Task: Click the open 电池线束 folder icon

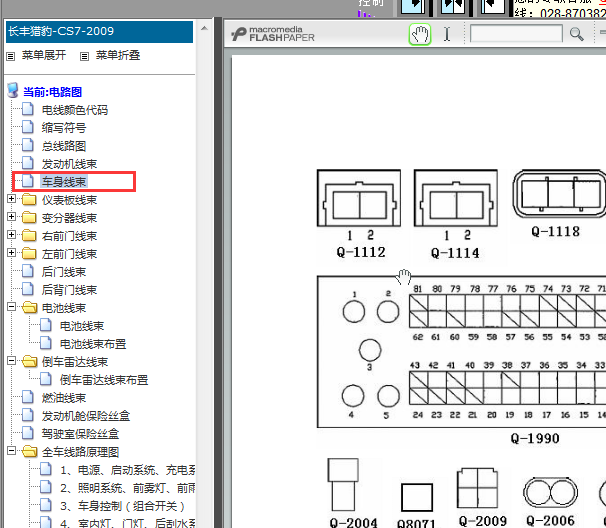Action: pyautogui.click(x=29, y=308)
